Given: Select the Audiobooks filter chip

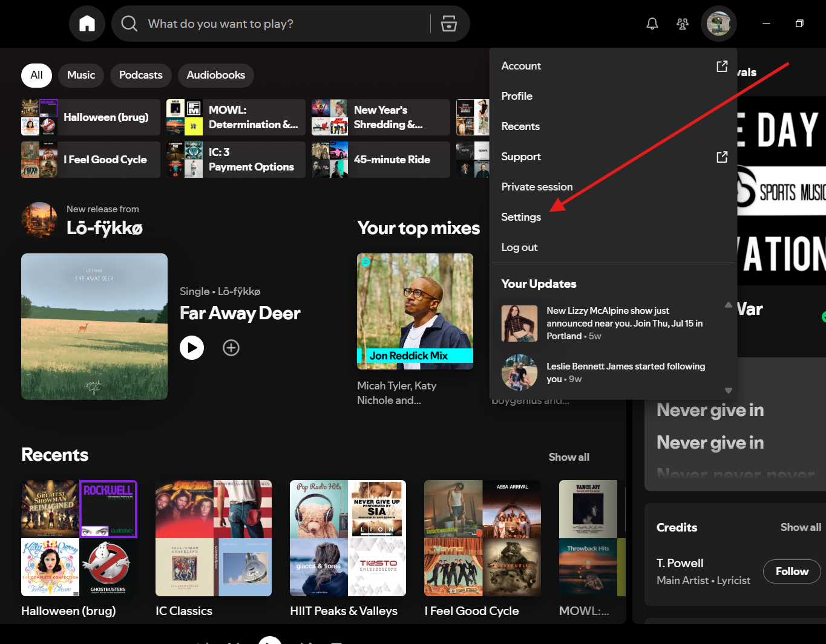Looking at the screenshot, I should tap(216, 75).
